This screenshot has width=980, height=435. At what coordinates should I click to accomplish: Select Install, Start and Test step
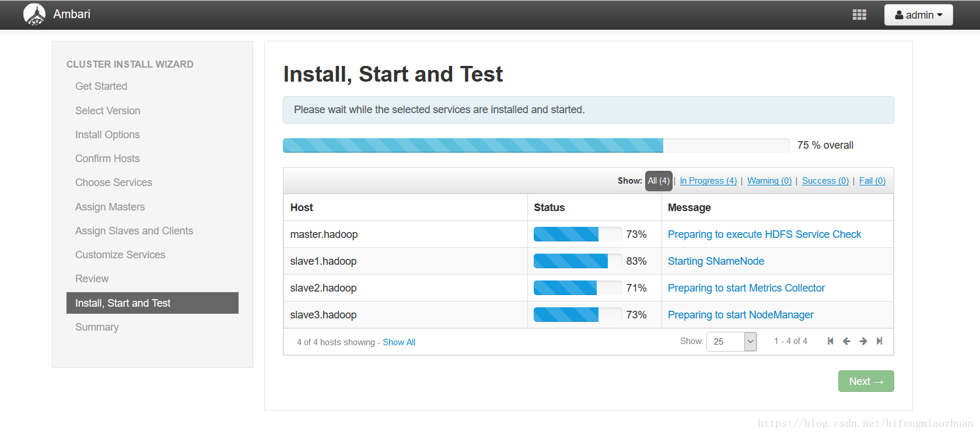pyautogui.click(x=152, y=303)
